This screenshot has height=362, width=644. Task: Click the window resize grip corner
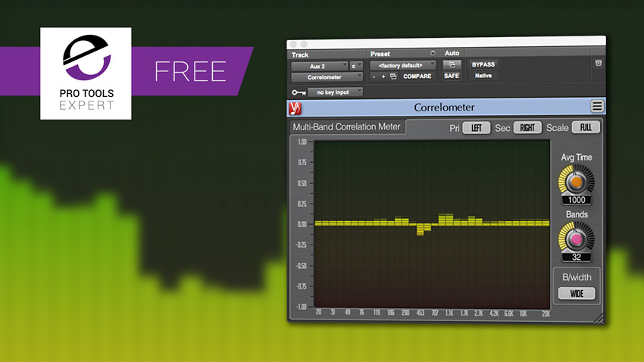599,319
